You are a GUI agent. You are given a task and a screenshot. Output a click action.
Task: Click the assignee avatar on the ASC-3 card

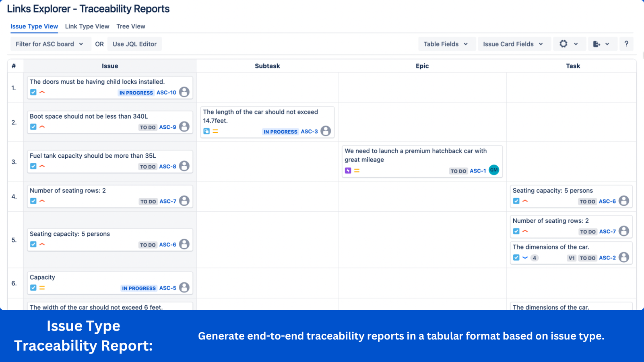pos(326,131)
